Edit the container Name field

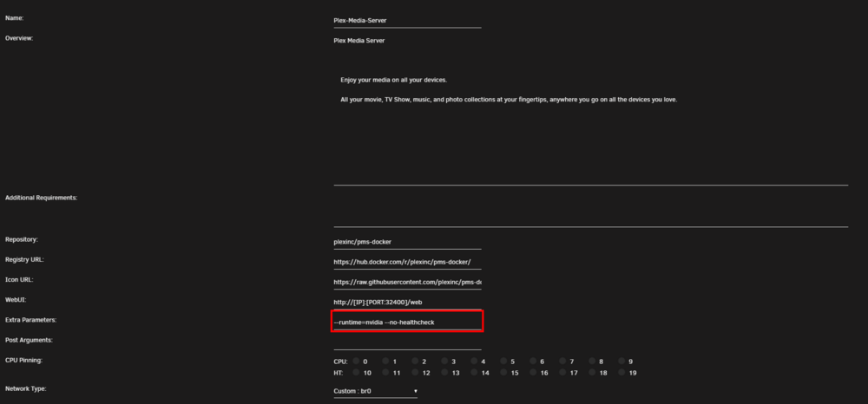click(407, 21)
